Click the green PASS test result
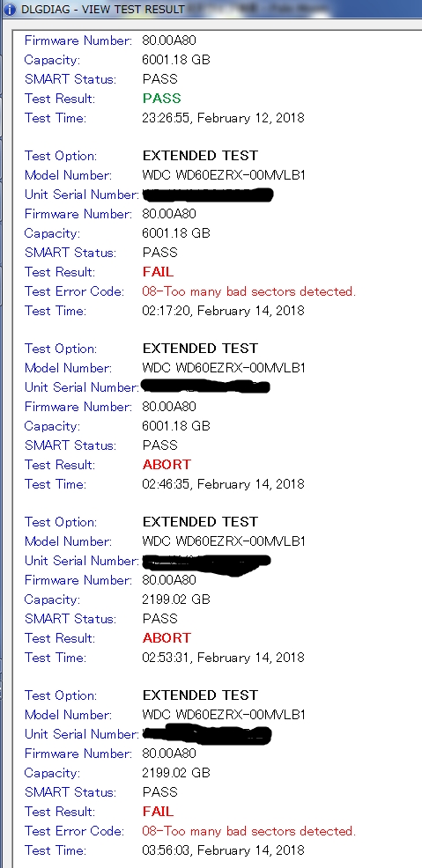This screenshot has height=868, width=422. pos(162,99)
